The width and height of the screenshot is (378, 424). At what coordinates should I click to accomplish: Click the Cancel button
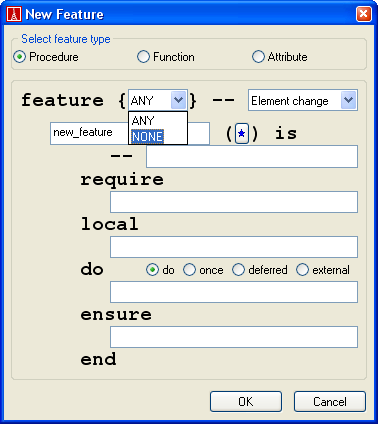click(x=330, y=402)
